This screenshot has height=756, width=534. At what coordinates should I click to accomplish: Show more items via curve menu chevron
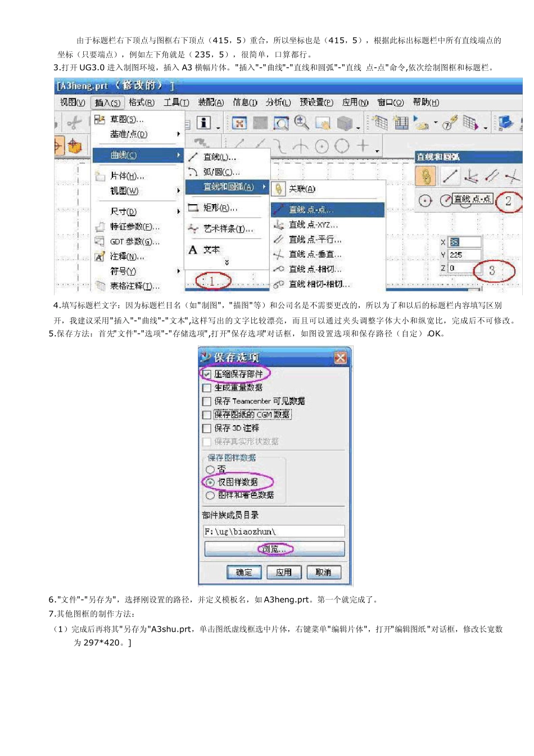pos(227,263)
